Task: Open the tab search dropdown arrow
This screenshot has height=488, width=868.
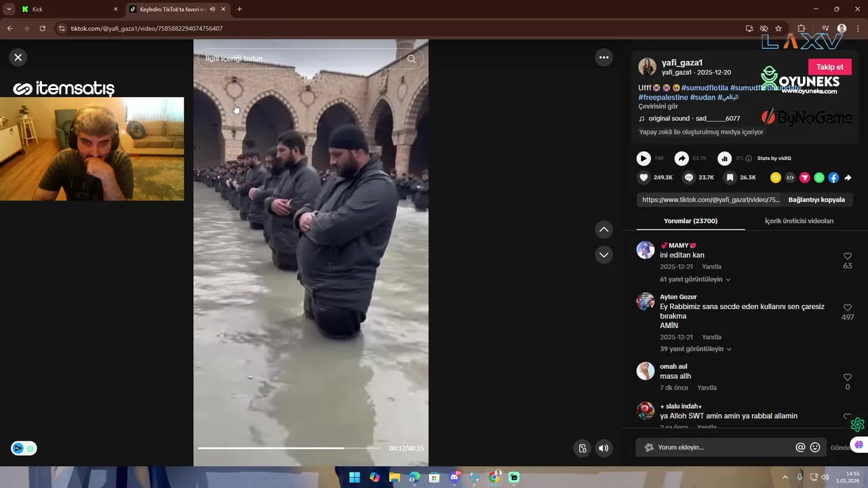Action: click(x=8, y=9)
